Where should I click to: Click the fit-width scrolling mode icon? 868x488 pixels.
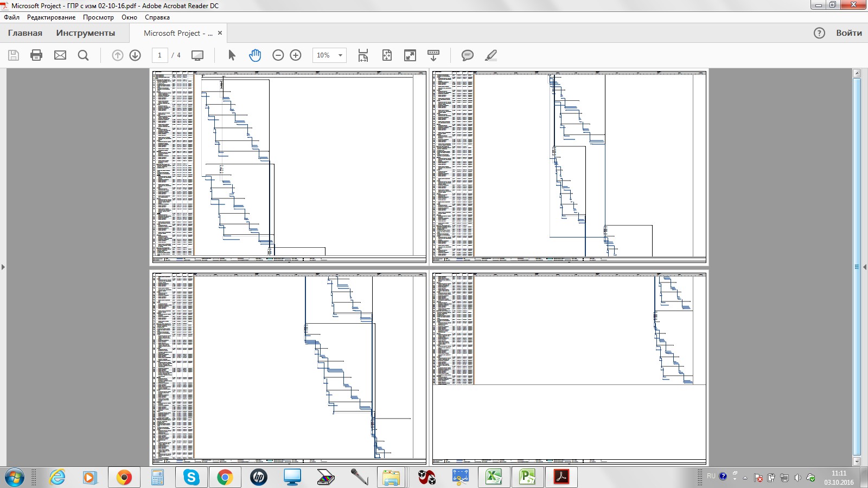(x=363, y=55)
